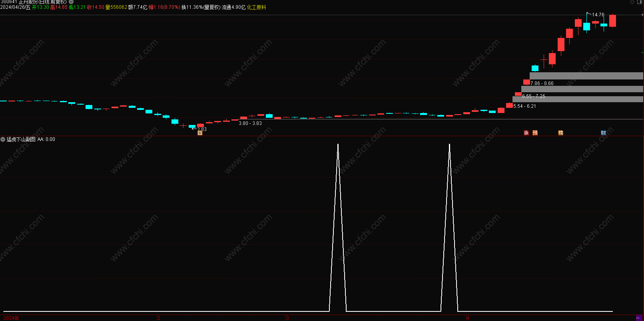Click the 7.86 - 8.66 gap label
The image size is (644, 321).
542,83
